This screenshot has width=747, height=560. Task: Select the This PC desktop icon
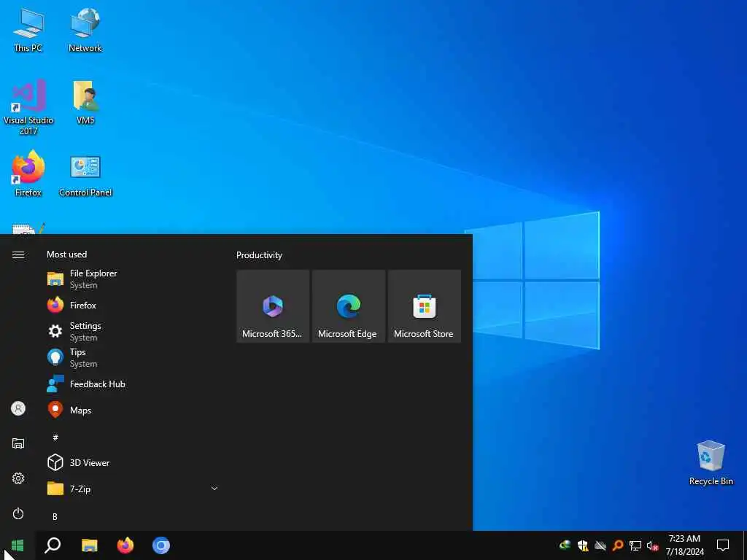28,30
